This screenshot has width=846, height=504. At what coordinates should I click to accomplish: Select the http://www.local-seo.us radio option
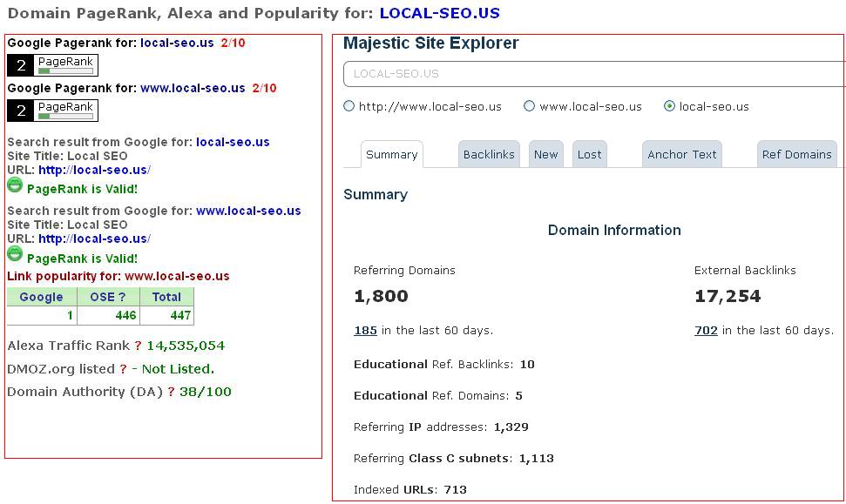349,106
